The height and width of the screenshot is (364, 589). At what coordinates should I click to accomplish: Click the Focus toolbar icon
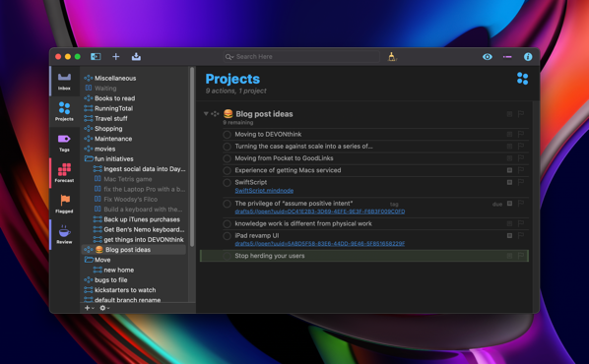507,57
